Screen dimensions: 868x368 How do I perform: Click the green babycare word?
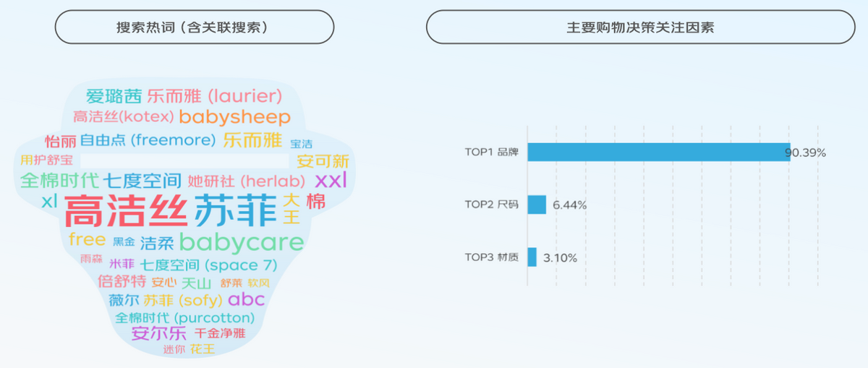(241, 241)
